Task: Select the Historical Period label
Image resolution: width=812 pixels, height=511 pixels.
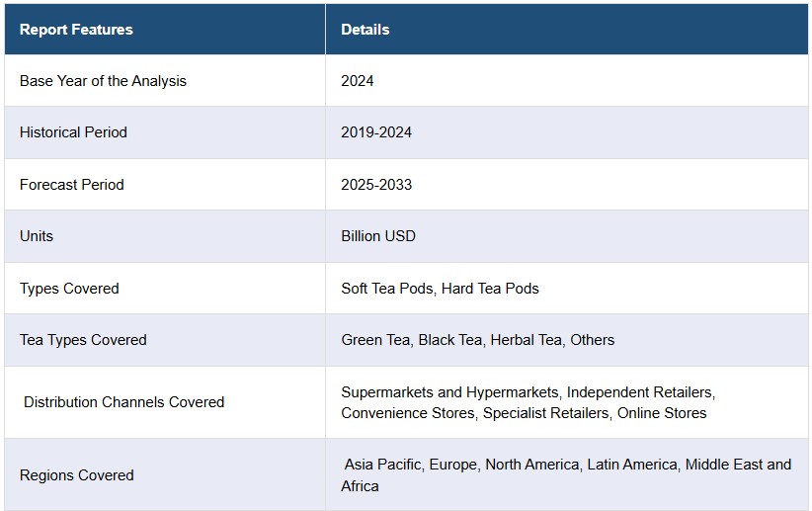Action: tap(73, 132)
